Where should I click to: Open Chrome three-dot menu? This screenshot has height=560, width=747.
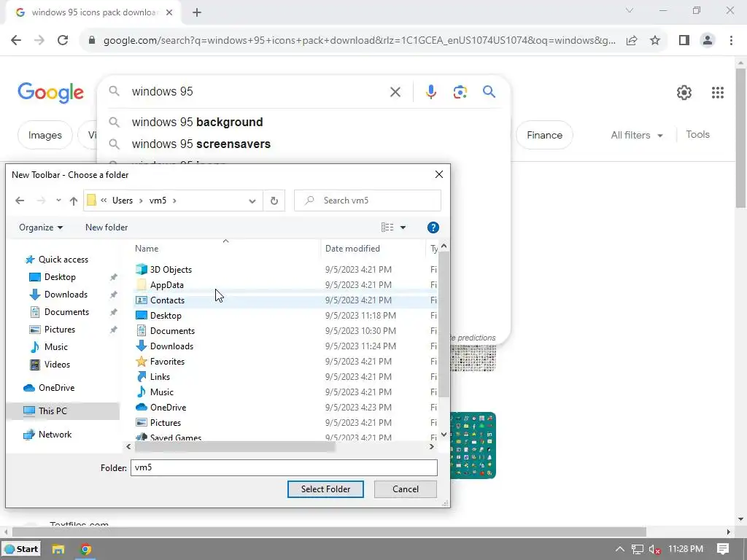(731, 40)
